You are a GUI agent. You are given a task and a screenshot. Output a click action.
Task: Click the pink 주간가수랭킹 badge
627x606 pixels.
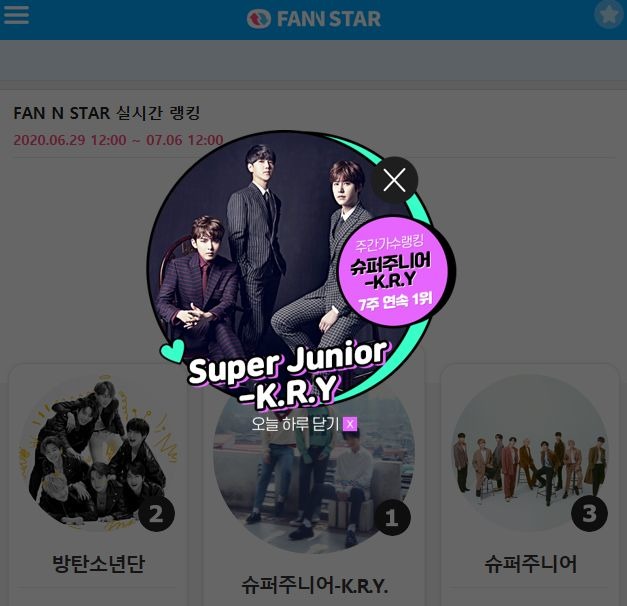[x=393, y=271]
